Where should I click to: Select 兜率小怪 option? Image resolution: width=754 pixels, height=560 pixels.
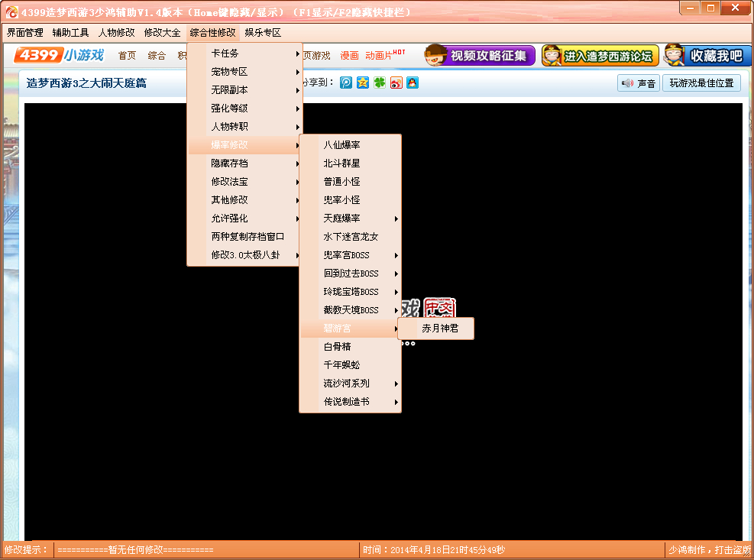(x=350, y=199)
